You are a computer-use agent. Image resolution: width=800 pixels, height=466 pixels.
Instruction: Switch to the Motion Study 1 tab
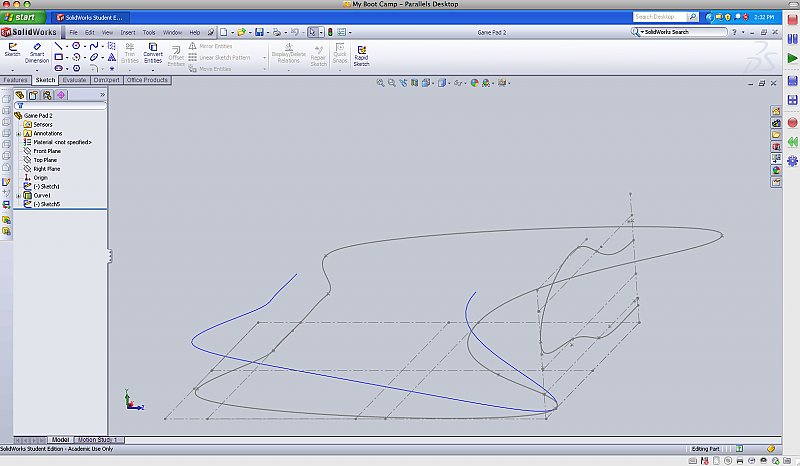pyautogui.click(x=98, y=439)
